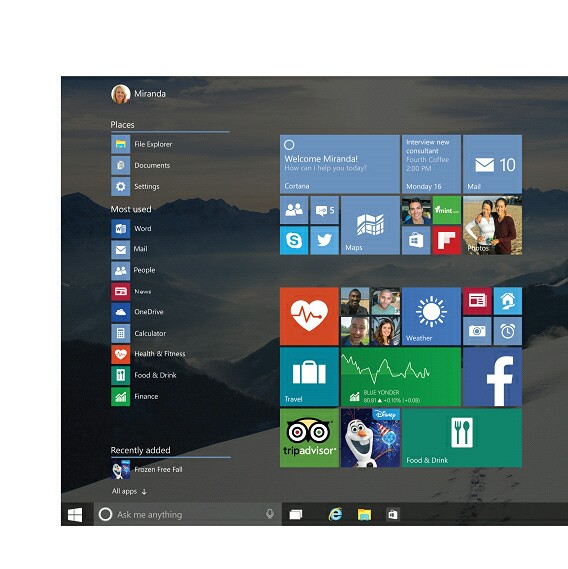Screen dimensions: 568x569
Task: Click the Windows Start button
Action: pos(75,514)
